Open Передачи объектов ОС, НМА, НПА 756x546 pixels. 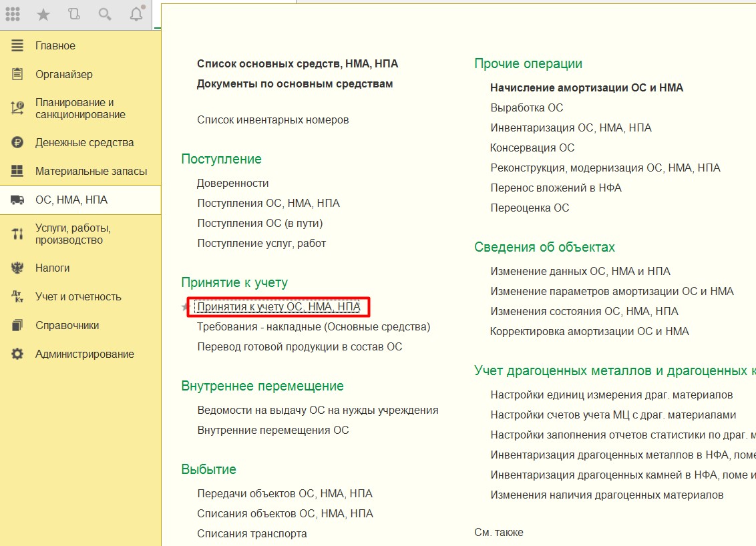coord(285,493)
